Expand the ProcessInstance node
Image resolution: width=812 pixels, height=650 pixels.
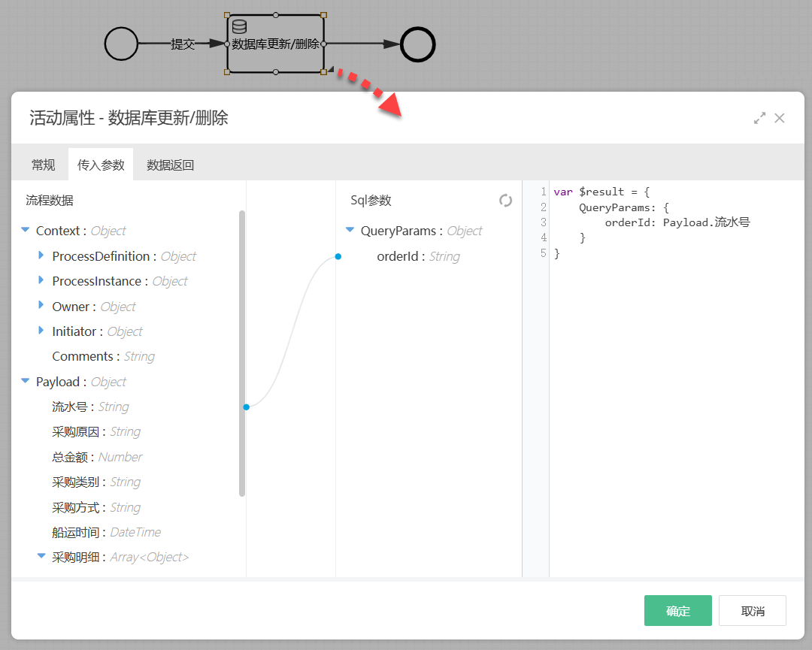tap(41, 281)
